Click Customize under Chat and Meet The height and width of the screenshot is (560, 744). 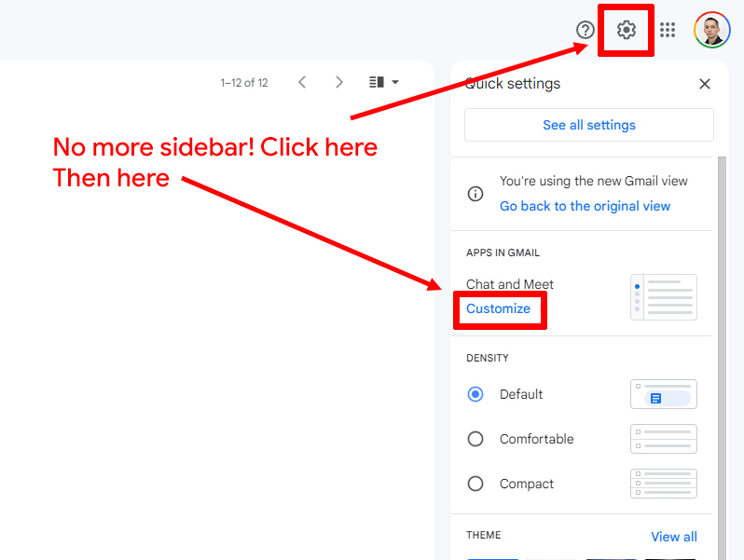click(x=498, y=308)
